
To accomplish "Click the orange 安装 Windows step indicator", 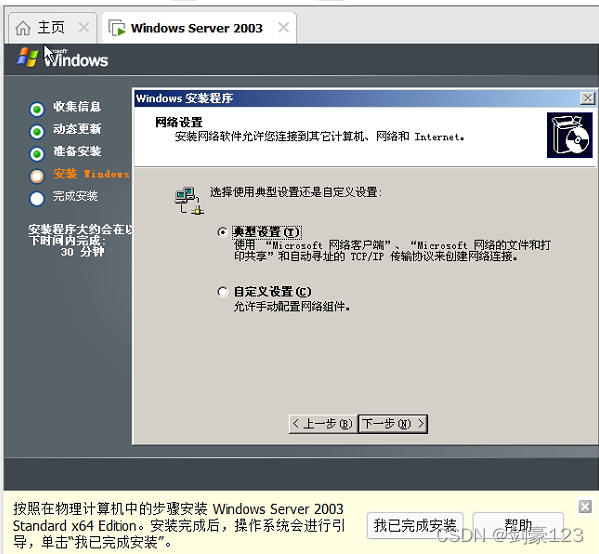I will click(x=37, y=176).
